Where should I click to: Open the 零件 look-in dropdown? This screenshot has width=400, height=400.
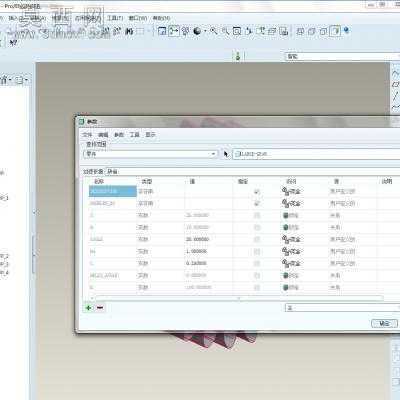150,154
